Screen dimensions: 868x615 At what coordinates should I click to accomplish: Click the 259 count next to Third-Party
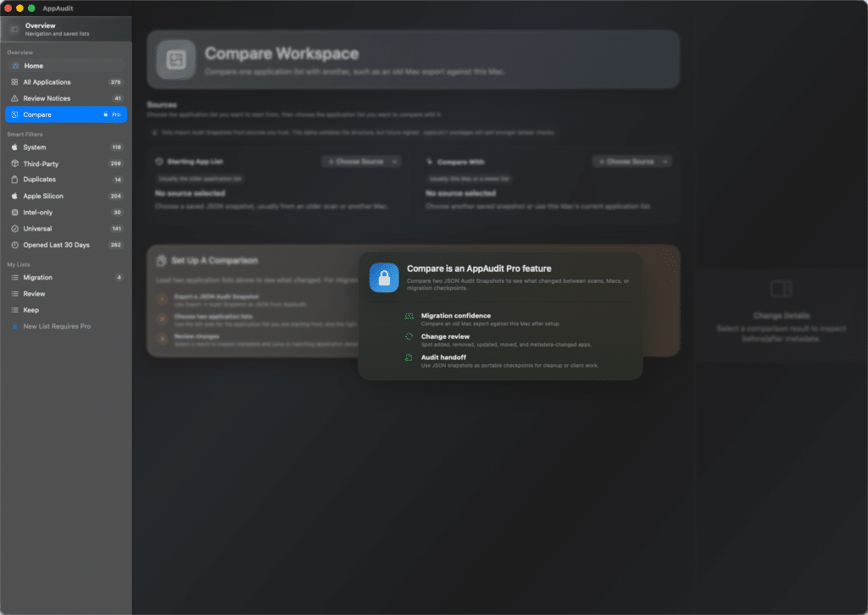[x=115, y=163]
